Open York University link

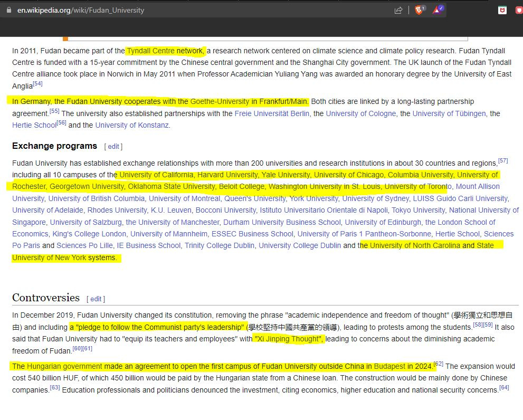[313, 198]
